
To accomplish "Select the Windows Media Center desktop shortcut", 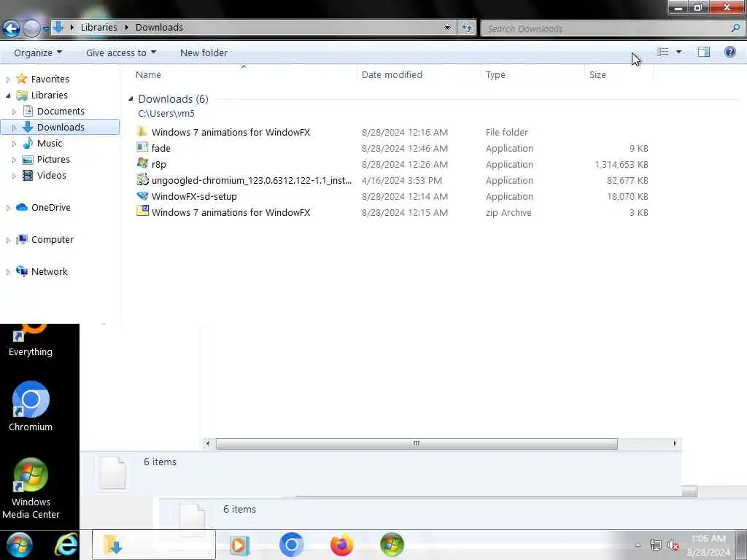I will (x=31, y=488).
